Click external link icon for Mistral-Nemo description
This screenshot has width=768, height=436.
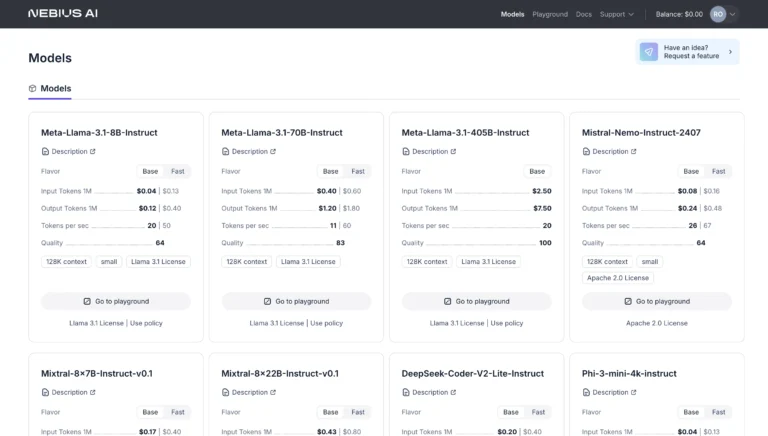click(633, 151)
